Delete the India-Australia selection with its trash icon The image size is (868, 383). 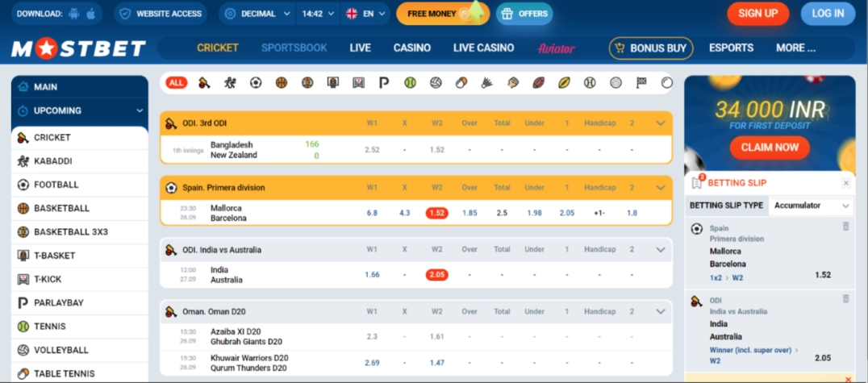point(845,299)
